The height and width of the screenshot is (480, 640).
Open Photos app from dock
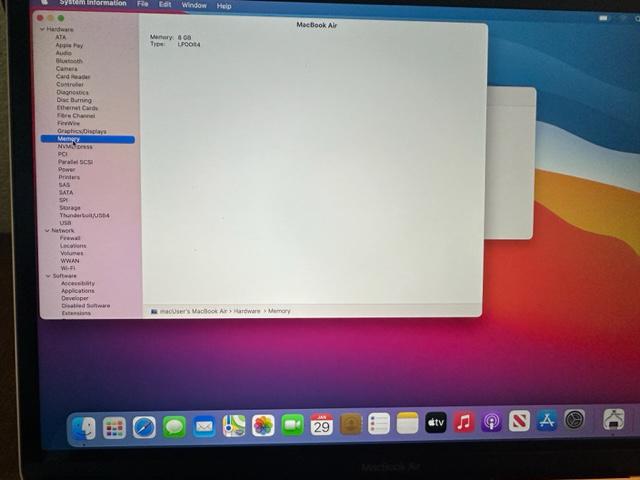[x=263, y=426]
